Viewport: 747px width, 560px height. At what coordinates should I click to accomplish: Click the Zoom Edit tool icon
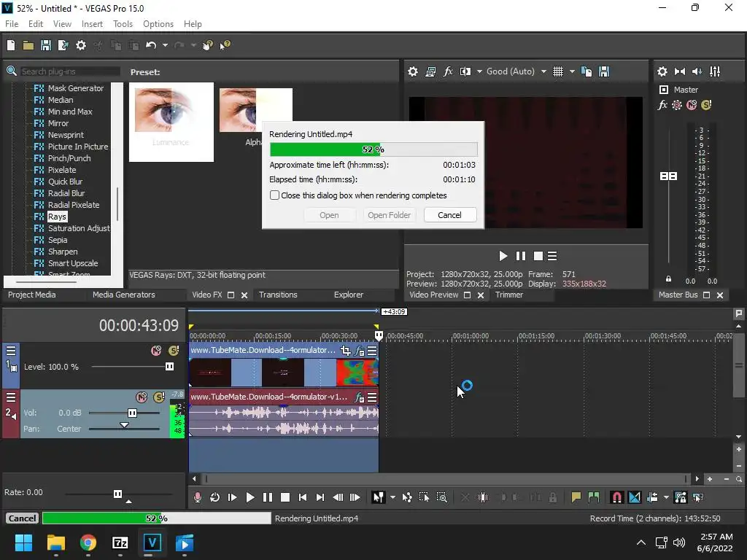tap(441, 497)
